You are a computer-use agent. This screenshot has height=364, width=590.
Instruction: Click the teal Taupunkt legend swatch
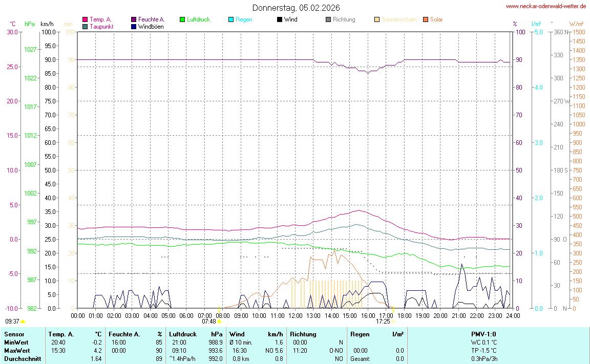[85, 27]
